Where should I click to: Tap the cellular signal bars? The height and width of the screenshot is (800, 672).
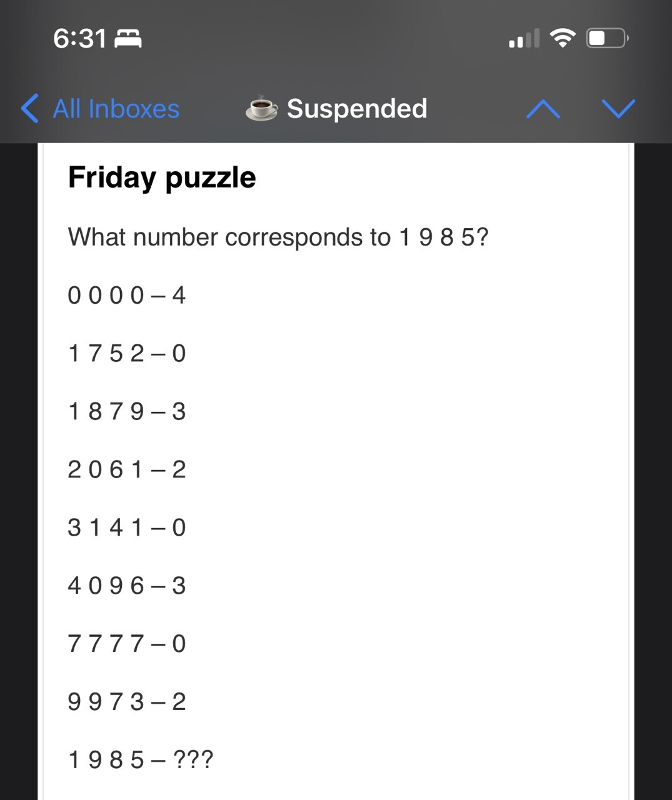click(524, 39)
